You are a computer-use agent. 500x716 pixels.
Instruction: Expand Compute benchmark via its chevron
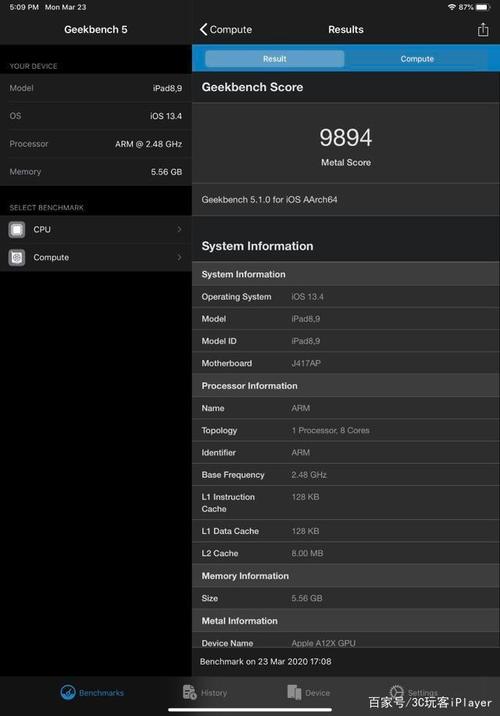(x=179, y=258)
